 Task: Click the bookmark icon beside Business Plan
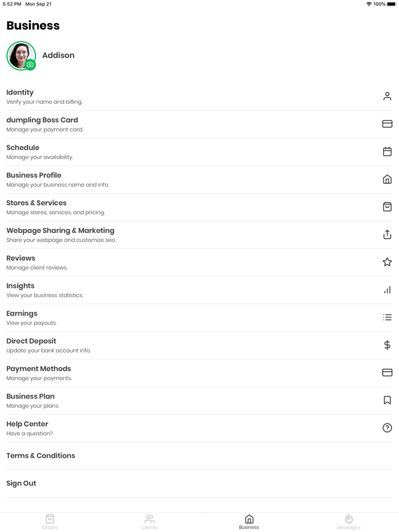click(x=387, y=400)
